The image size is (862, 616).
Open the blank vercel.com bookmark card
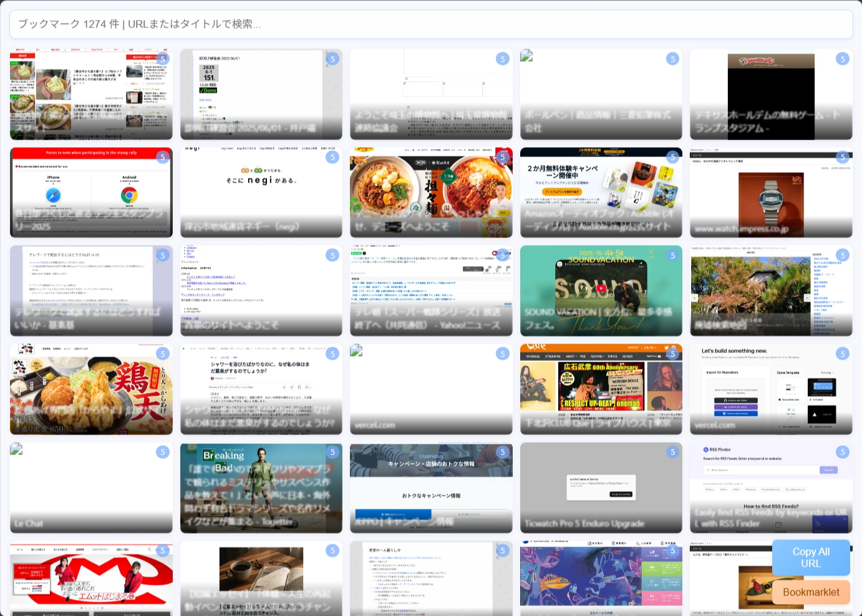click(431, 389)
